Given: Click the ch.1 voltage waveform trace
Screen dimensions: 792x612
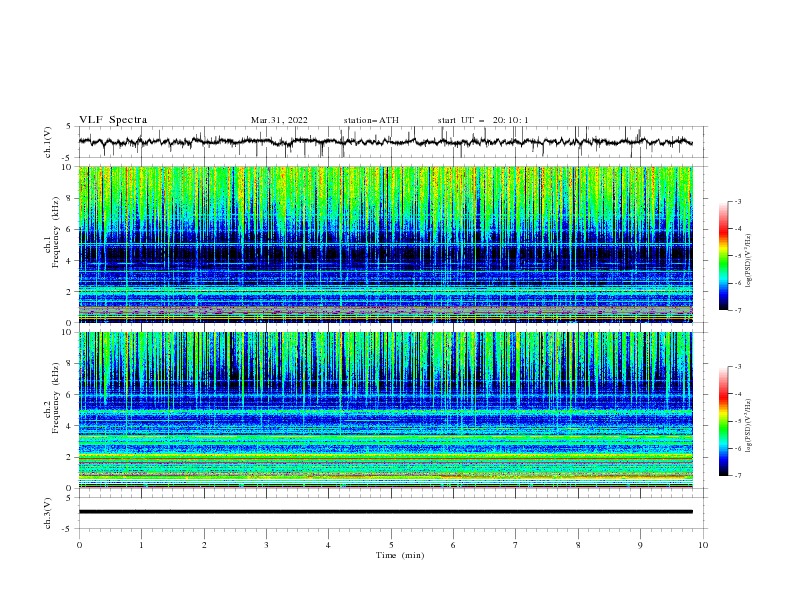Looking at the screenshot, I should point(385,142).
